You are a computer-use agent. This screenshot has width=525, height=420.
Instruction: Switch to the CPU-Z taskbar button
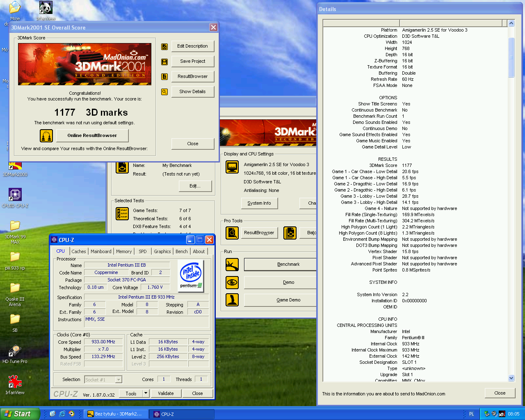[x=181, y=414]
